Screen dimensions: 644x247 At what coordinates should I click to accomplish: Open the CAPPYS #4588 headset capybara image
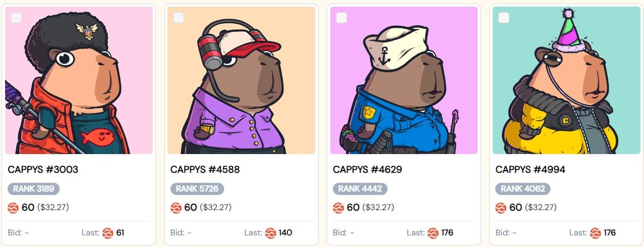click(x=241, y=80)
